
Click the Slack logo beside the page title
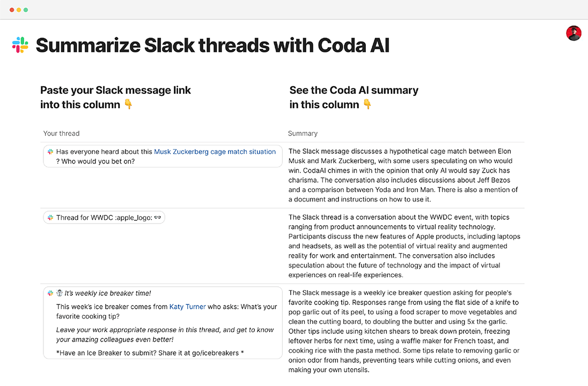pyautogui.click(x=20, y=45)
